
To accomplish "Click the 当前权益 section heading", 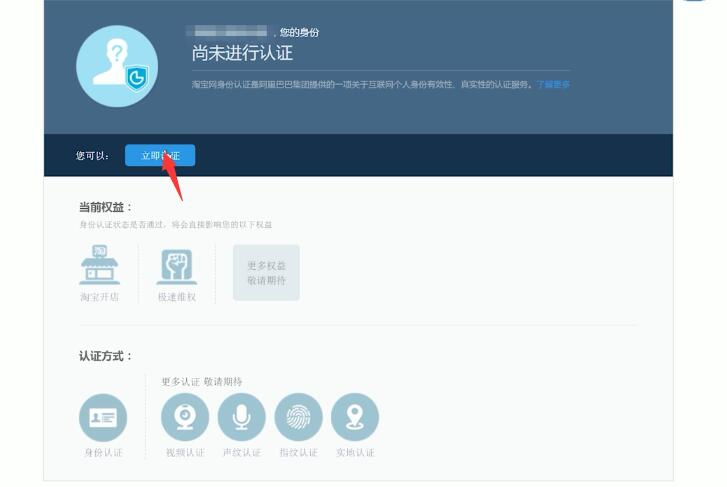I will [105, 207].
